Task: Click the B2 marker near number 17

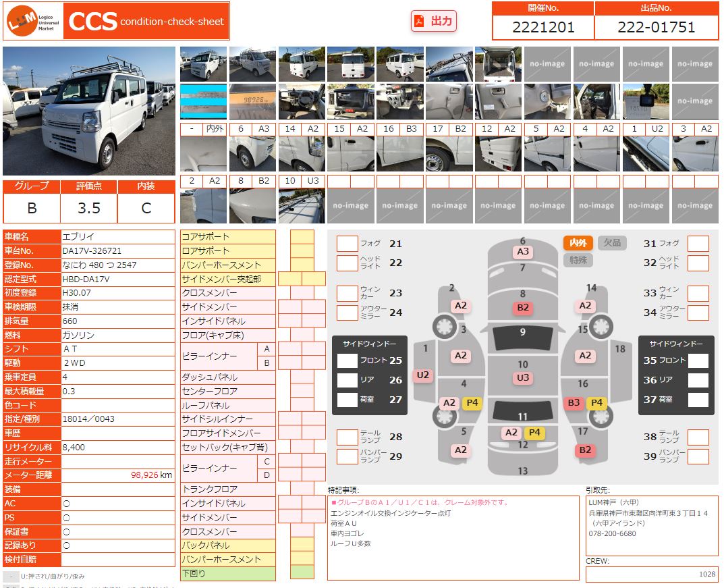Action: [x=585, y=450]
